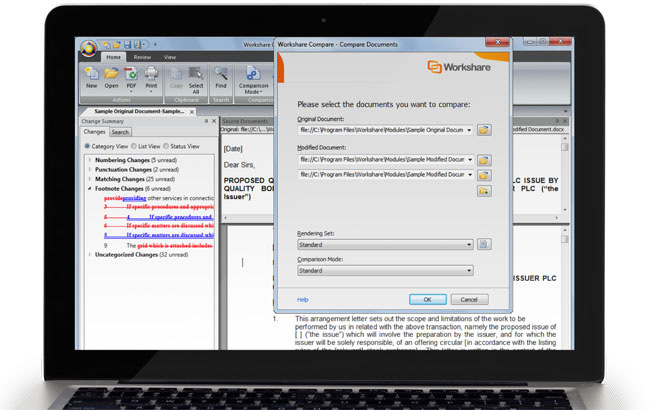The width and height of the screenshot is (651, 410).
Task: Click the document pane vertical scrollbar
Action: (564, 286)
